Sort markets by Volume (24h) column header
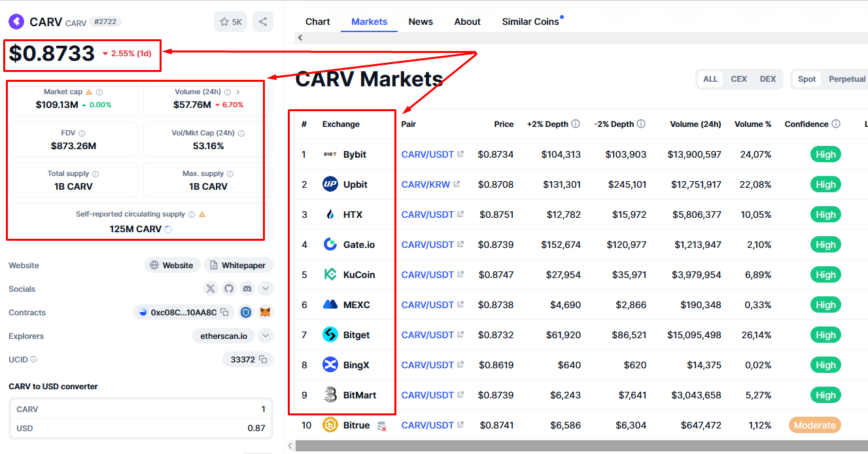Screen dimensions: 868x454 tap(696, 124)
